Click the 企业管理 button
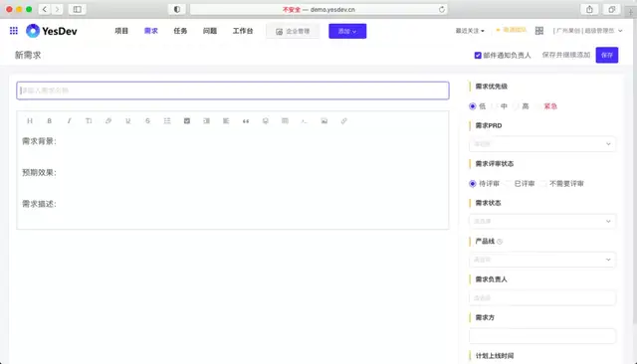Viewport: 637px width, 364px height. coord(293,31)
